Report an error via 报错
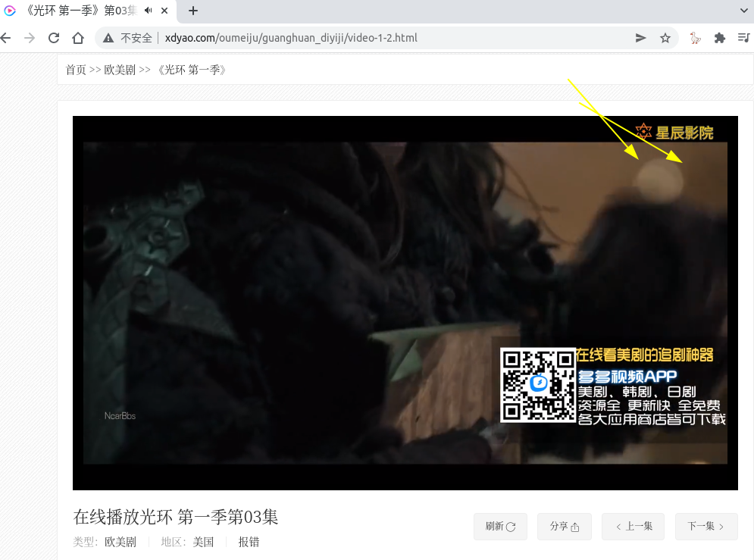Screen dimensions: 754x560 tap(249, 542)
